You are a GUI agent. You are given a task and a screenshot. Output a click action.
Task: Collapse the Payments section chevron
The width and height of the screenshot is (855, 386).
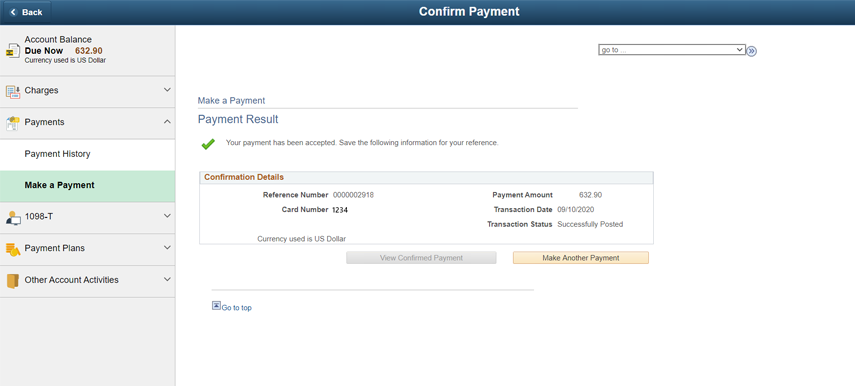tap(167, 121)
